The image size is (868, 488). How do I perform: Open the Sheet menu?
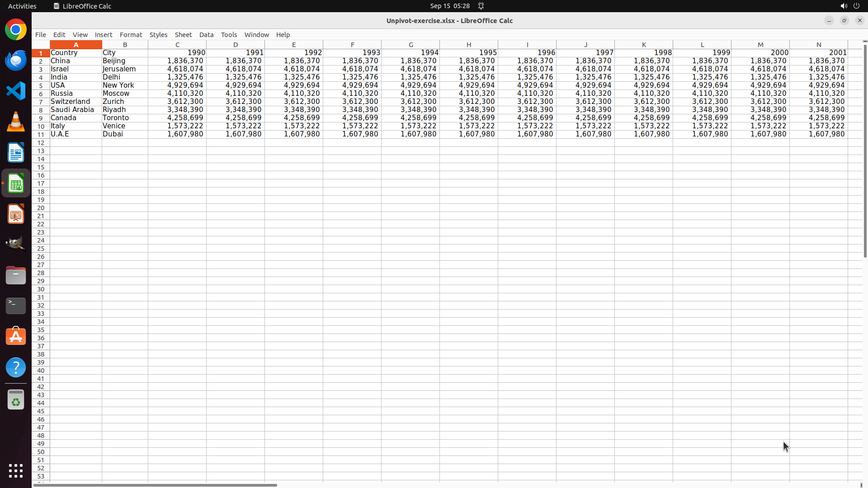click(x=183, y=35)
